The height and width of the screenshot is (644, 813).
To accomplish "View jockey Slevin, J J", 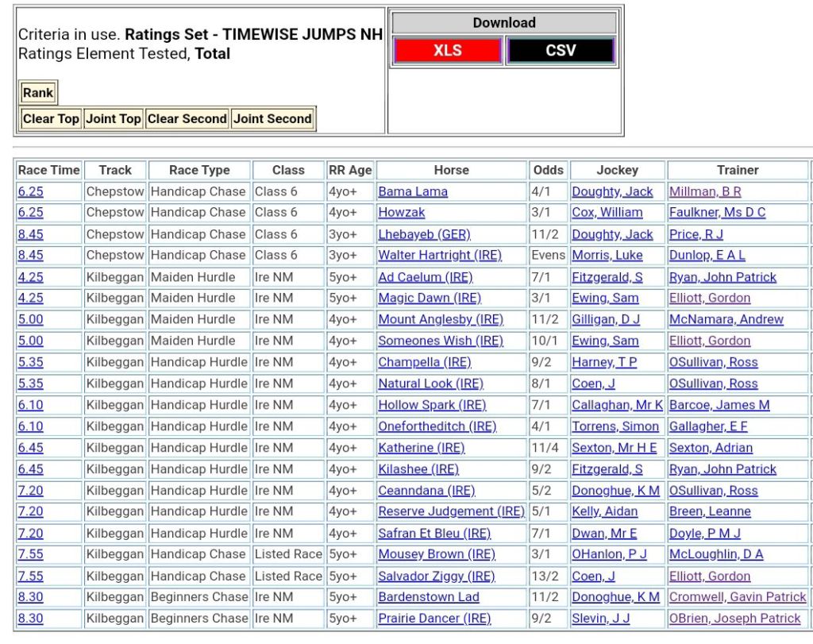I will point(601,619).
